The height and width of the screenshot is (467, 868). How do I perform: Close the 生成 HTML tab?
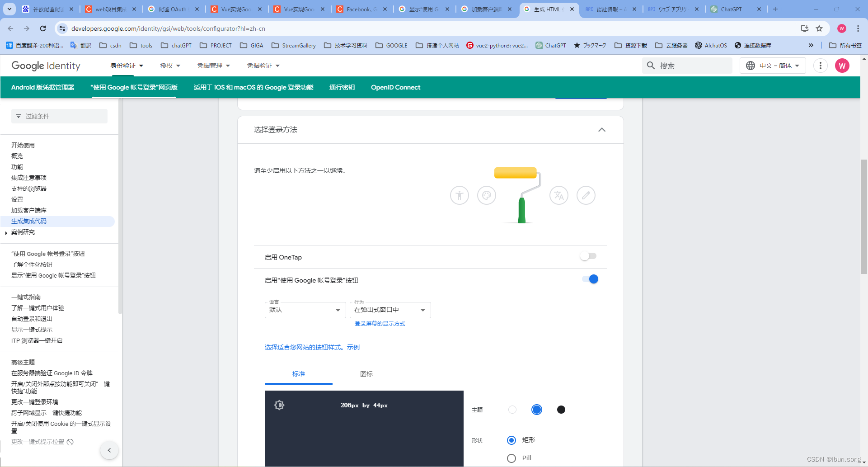coord(572,9)
